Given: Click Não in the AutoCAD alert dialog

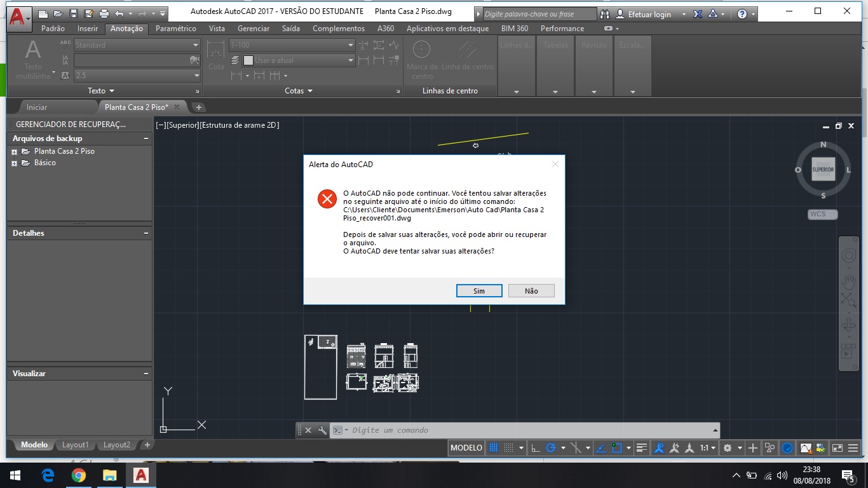Looking at the screenshot, I should coord(531,290).
